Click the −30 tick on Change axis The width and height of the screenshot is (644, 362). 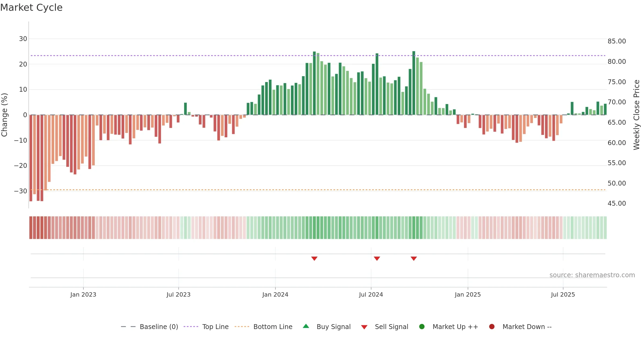(21, 191)
